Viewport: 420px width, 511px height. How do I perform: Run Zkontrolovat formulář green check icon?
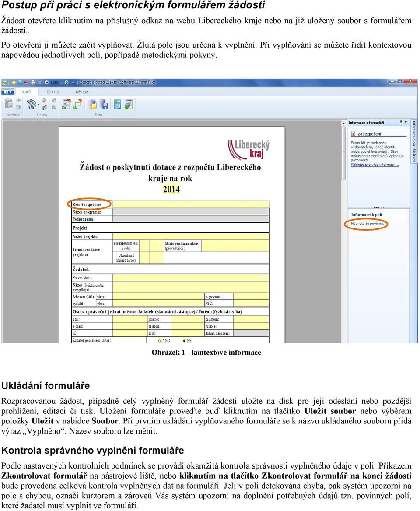coord(128,104)
